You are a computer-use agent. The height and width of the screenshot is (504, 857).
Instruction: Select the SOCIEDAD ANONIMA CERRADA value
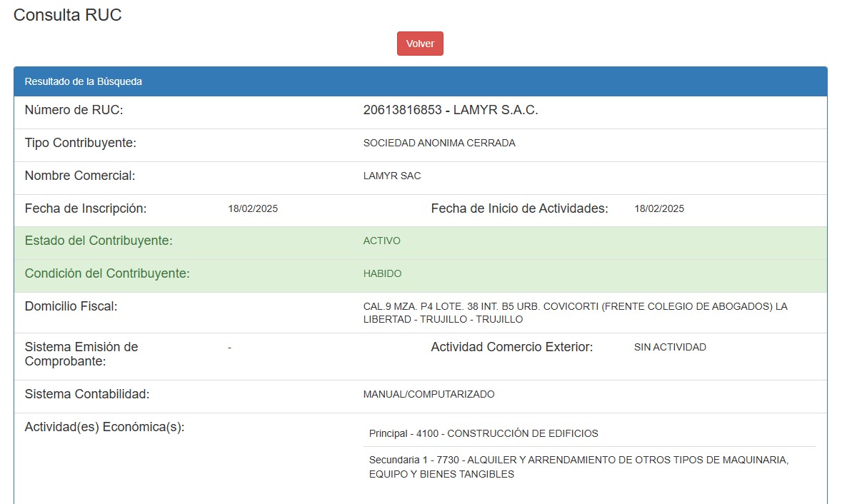pyautogui.click(x=439, y=143)
